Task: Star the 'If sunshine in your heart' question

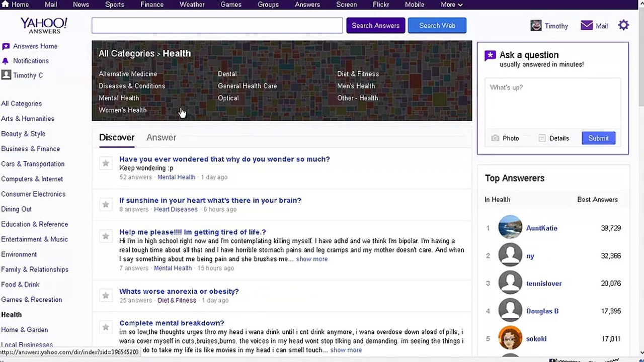Action: (x=106, y=204)
